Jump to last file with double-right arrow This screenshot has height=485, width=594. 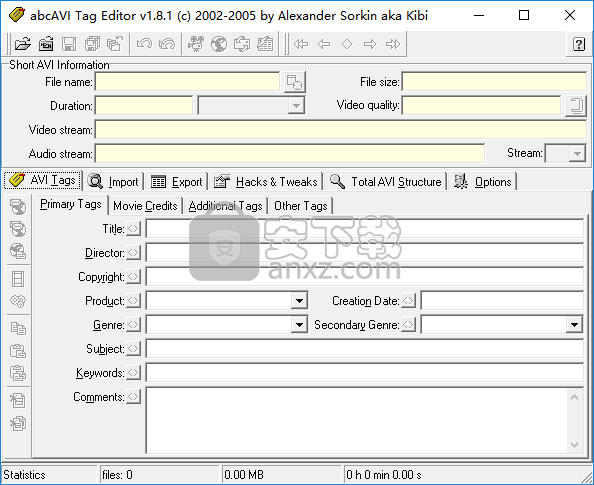[x=393, y=44]
